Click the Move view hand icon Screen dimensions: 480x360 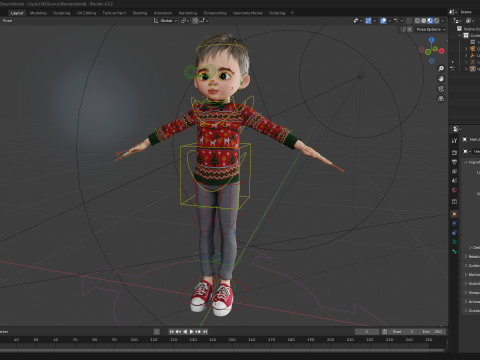441,79
